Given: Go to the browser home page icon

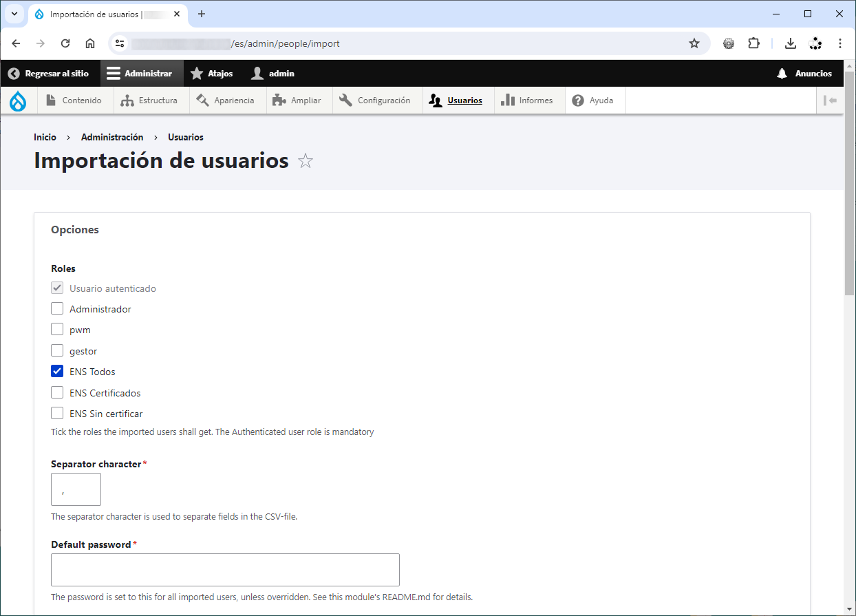Looking at the screenshot, I should pos(90,43).
